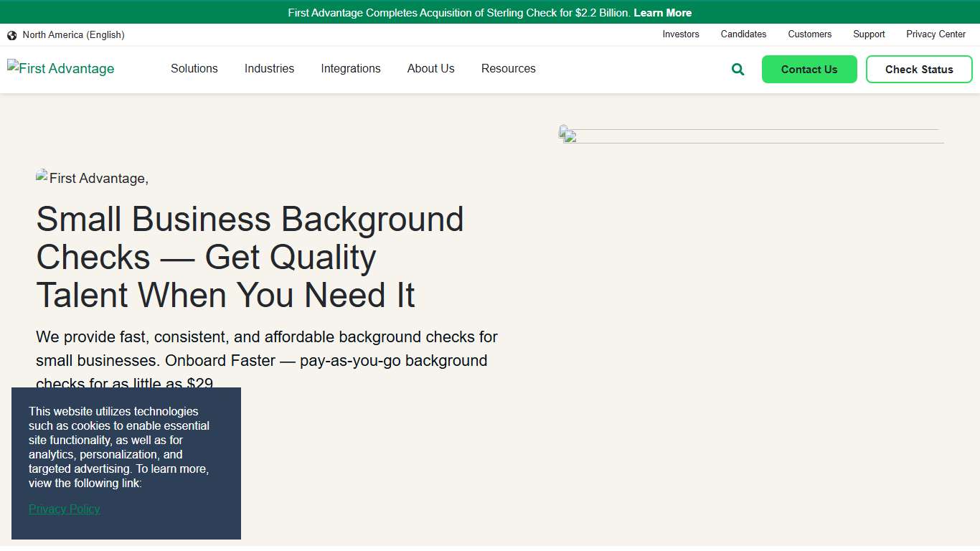980x551 pixels.
Task: Open the Integrations menu
Action: (x=351, y=68)
